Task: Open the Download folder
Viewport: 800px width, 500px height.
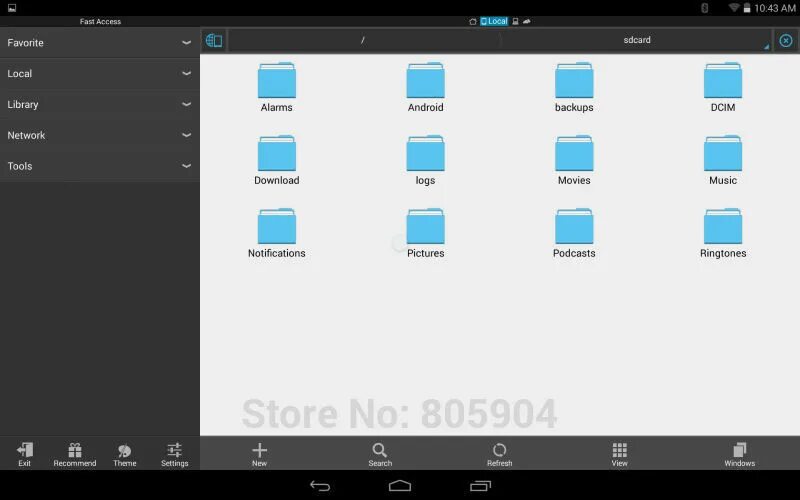Action: [277, 160]
